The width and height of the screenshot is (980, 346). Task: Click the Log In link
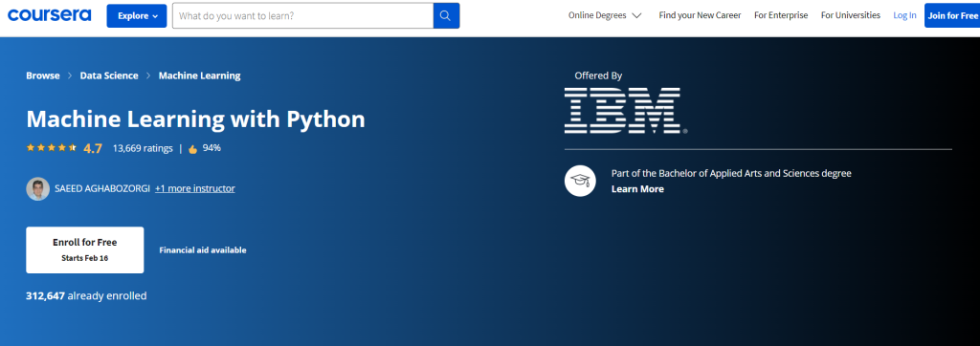904,15
